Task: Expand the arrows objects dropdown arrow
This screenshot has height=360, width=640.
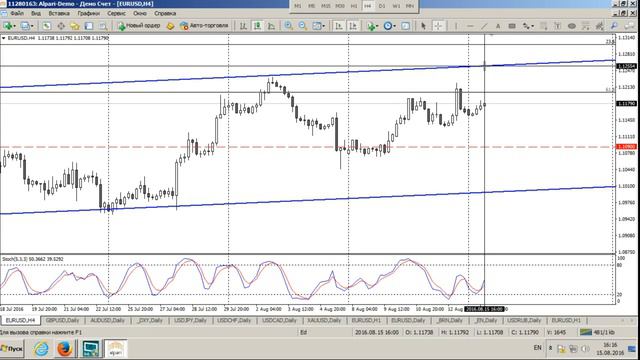Action: coord(533,26)
